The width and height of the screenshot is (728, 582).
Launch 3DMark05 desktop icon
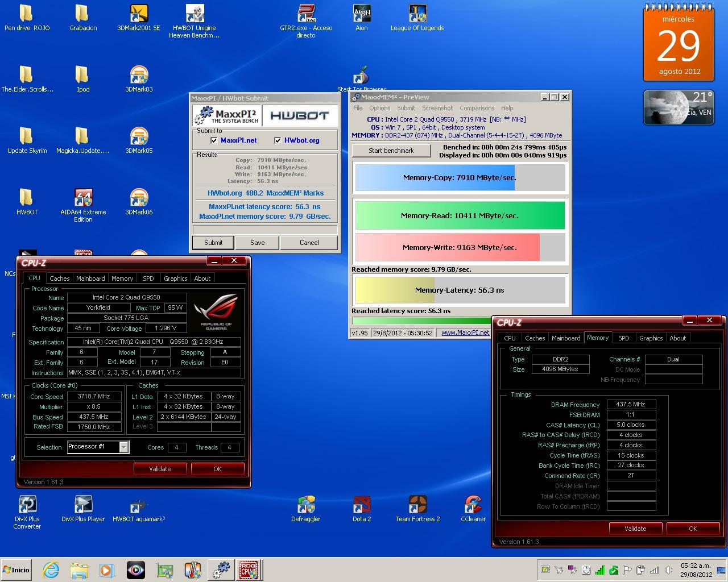(x=139, y=140)
